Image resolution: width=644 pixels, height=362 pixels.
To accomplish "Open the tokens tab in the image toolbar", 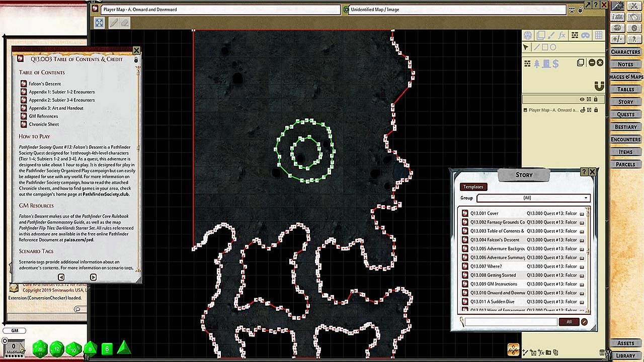I will pyautogui.click(x=528, y=35).
